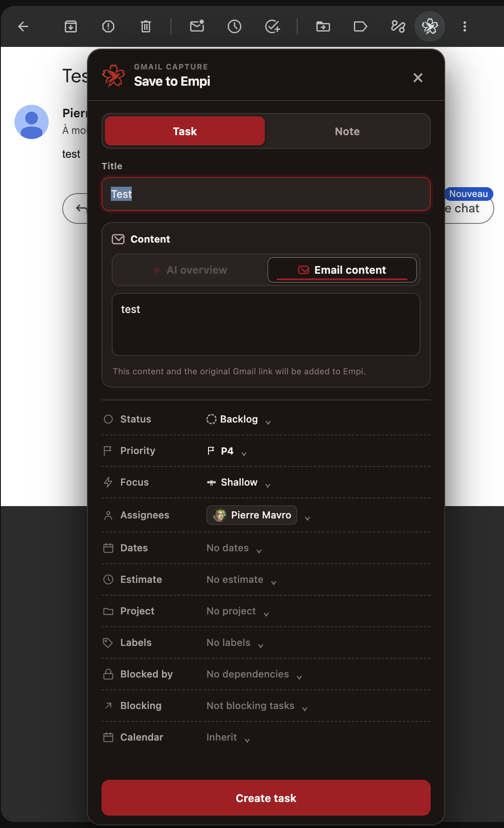Open the labels tag icon in Gmail toolbar
504x828 pixels.
point(361,26)
